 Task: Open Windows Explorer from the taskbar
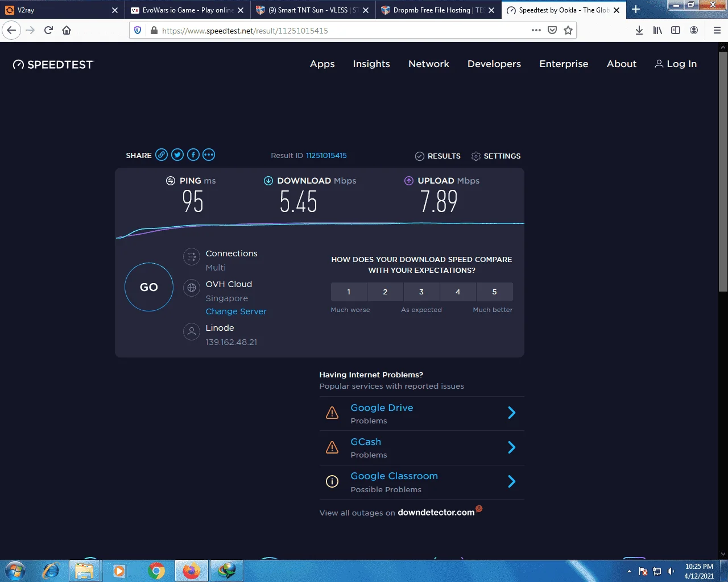pos(85,570)
